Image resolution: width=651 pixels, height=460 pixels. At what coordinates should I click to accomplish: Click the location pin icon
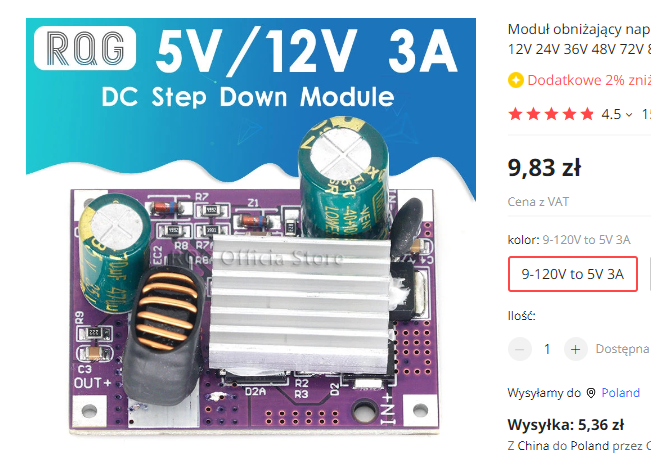click(591, 393)
